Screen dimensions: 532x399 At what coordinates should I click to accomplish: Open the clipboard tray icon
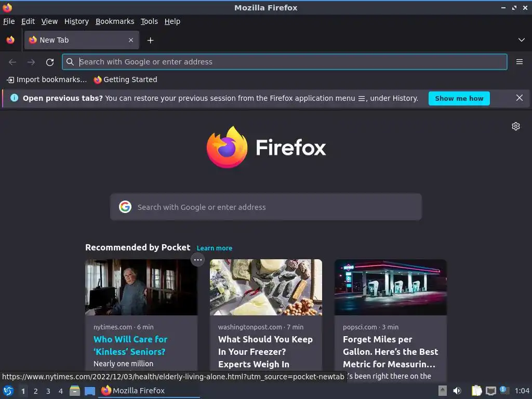[x=476, y=391]
